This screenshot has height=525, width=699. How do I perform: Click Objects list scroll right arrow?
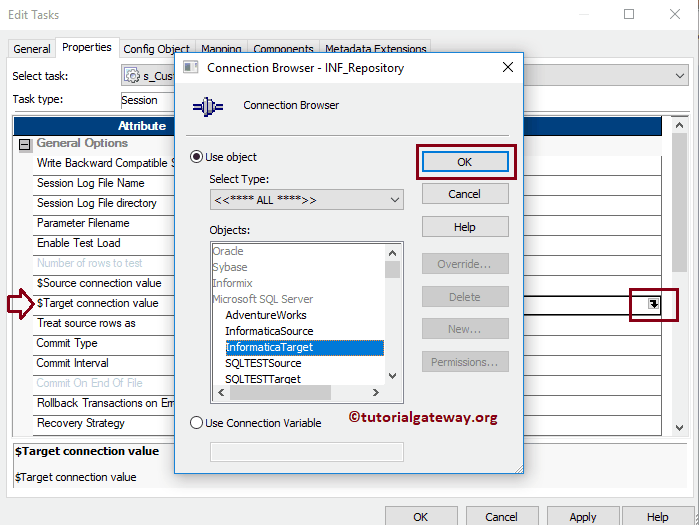[x=376, y=393]
